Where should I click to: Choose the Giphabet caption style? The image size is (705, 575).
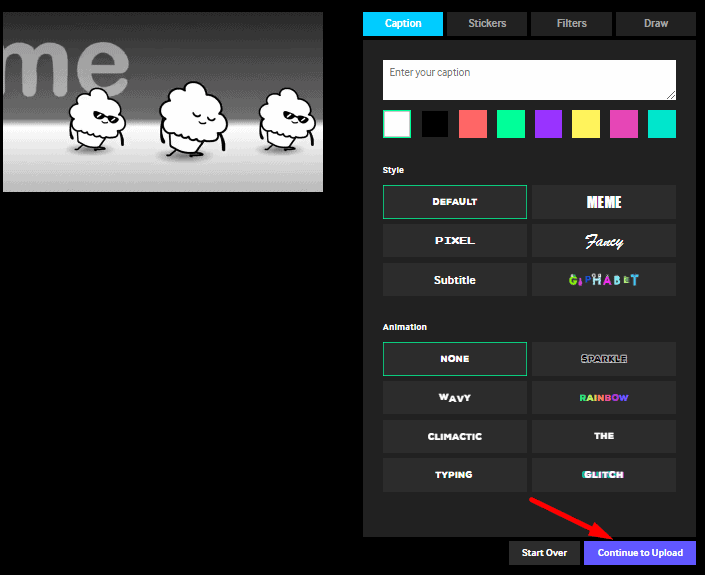tap(604, 280)
